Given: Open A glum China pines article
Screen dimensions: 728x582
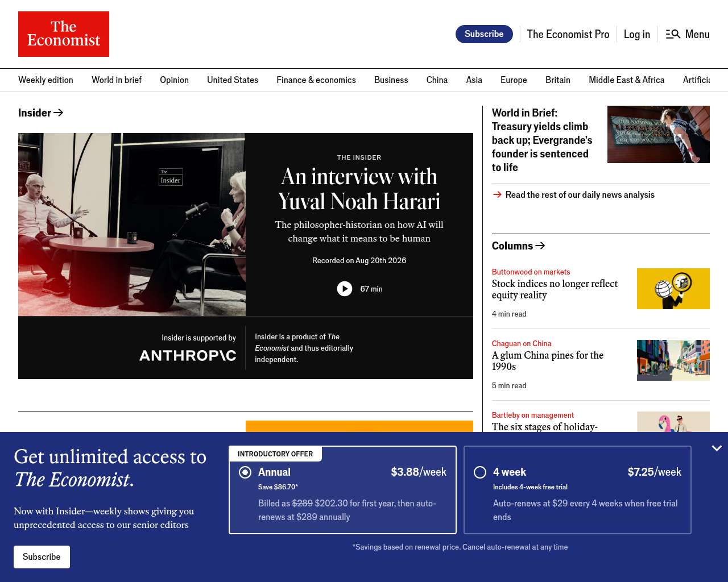Looking at the screenshot, I should [548, 361].
